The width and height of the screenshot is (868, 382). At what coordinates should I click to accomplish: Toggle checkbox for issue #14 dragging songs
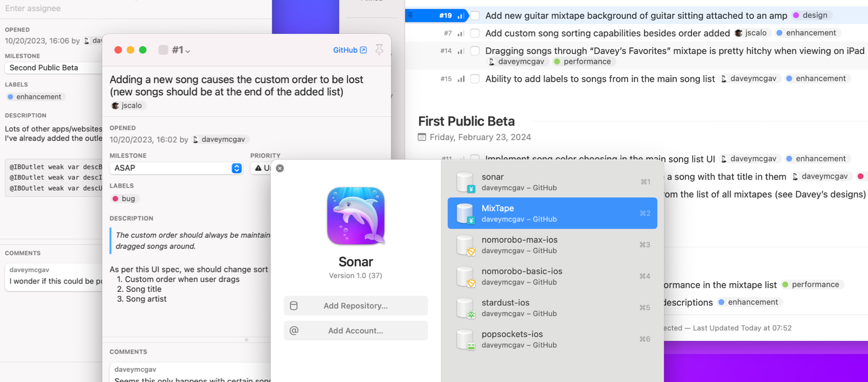pos(475,51)
